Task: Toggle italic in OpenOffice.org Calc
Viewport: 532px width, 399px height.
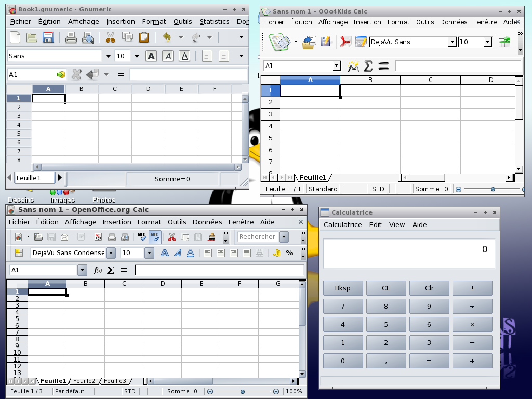Action: pyautogui.click(x=178, y=253)
